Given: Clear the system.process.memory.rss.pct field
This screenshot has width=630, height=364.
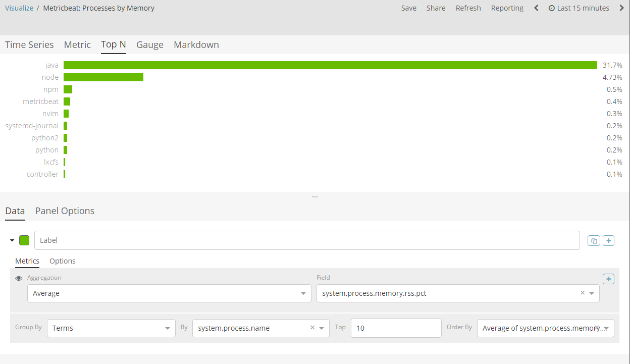Looking at the screenshot, I should [x=583, y=293].
